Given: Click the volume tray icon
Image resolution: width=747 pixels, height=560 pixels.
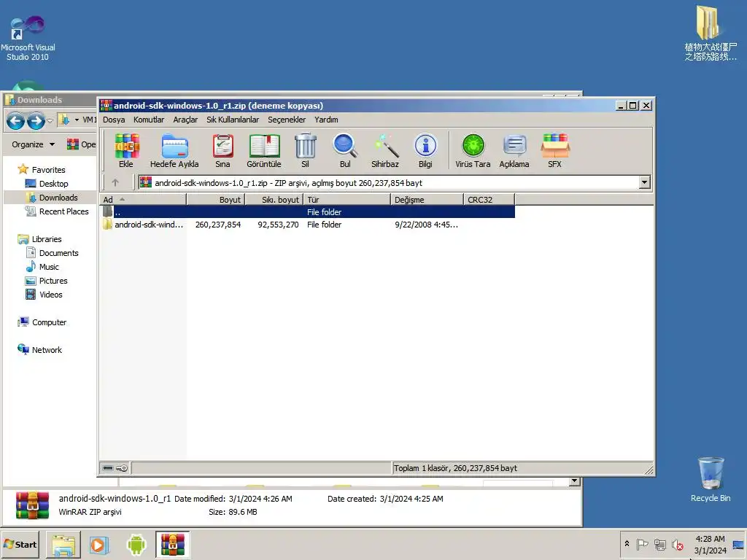Looking at the screenshot, I should click(x=677, y=544).
